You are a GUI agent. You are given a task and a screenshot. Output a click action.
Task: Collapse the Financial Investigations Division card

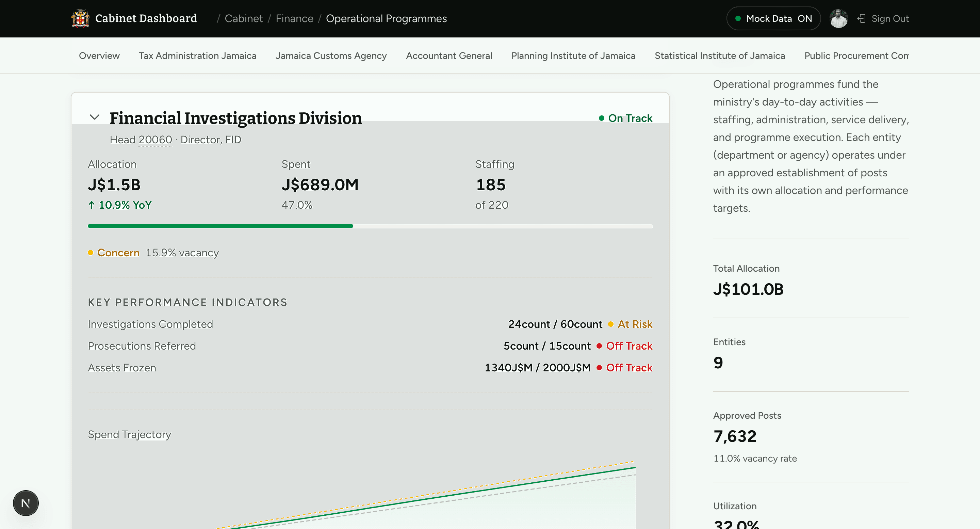click(x=94, y=117)
